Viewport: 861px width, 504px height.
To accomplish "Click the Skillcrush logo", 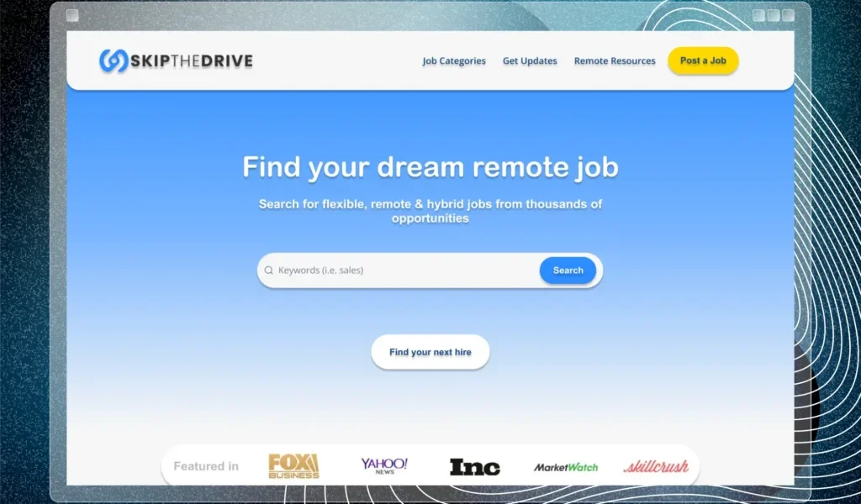I will pos(657,465).
